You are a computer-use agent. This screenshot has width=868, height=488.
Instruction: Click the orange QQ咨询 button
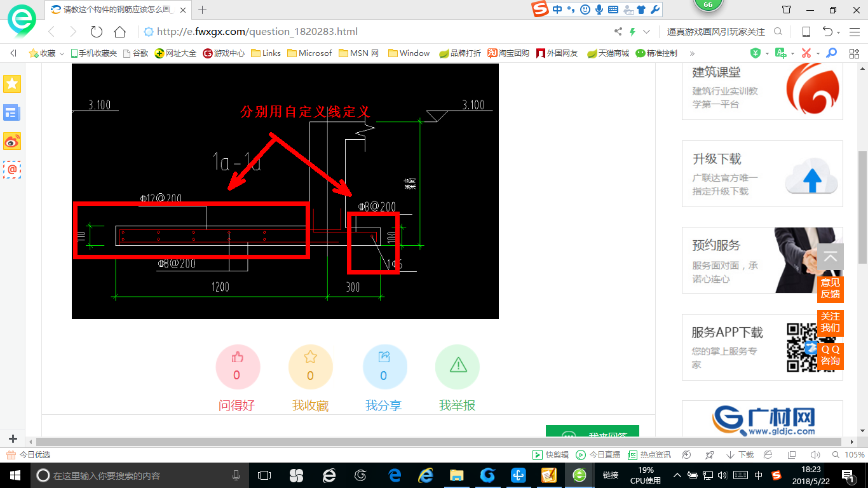(x=831, y=356)
